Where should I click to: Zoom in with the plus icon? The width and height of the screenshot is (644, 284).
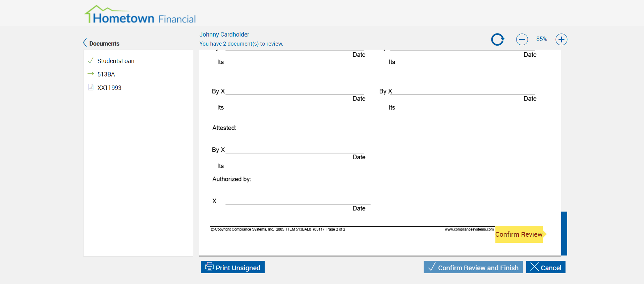tap(561, 40)
